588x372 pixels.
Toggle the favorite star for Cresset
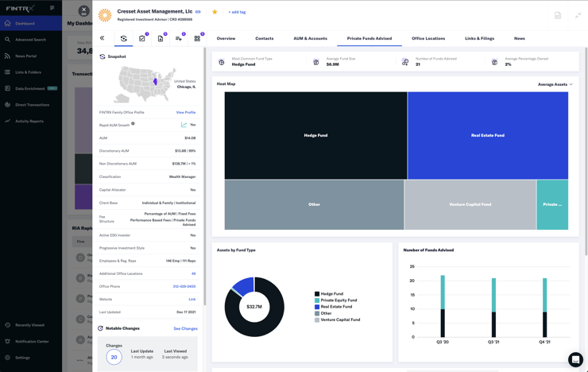pos(215,12)
